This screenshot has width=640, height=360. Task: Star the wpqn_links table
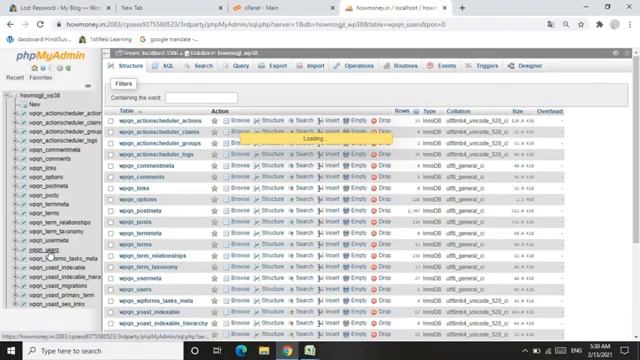tap(214, 188)
